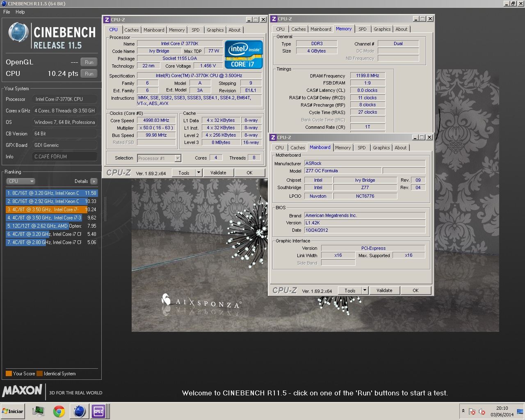Switch to Mainboard tab in CPU window
This screenshot has width=525, height=420.
pos(154,30)
